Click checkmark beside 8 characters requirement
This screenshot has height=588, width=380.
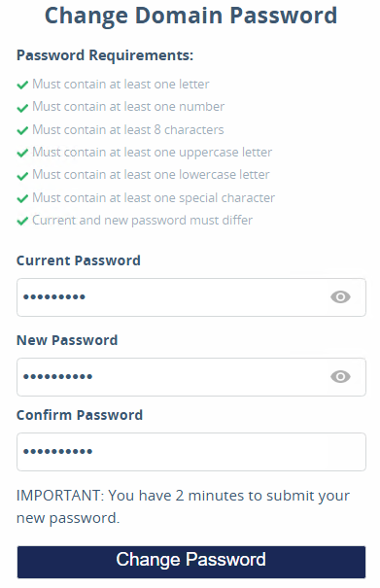(22, 130)
